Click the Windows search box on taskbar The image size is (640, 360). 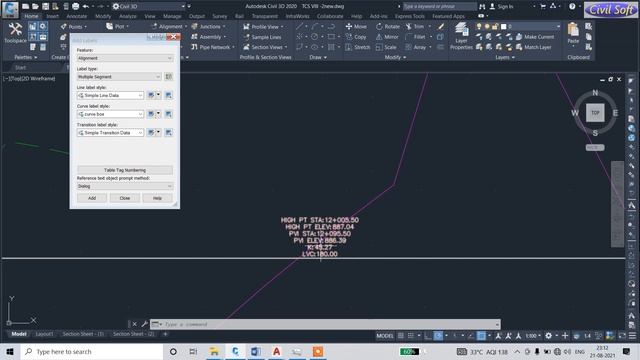point(92,351)
